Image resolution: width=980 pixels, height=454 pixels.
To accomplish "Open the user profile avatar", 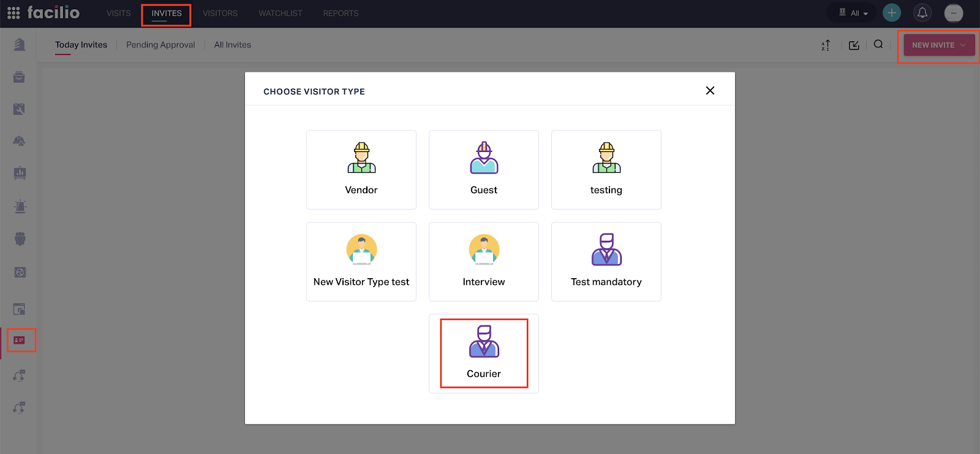I will pyautogui.click(x=954, y=13).
